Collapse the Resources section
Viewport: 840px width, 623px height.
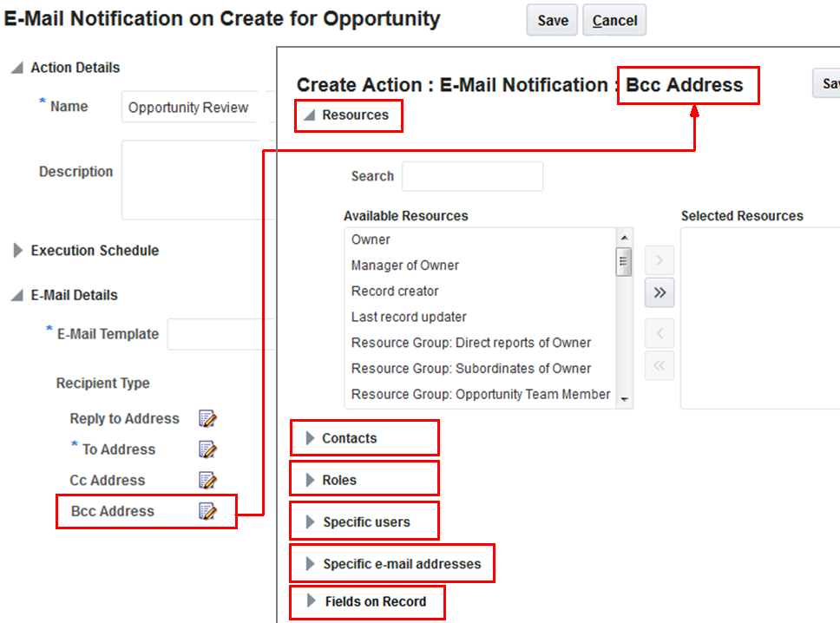pyautogui.click(x=310, y=115)
